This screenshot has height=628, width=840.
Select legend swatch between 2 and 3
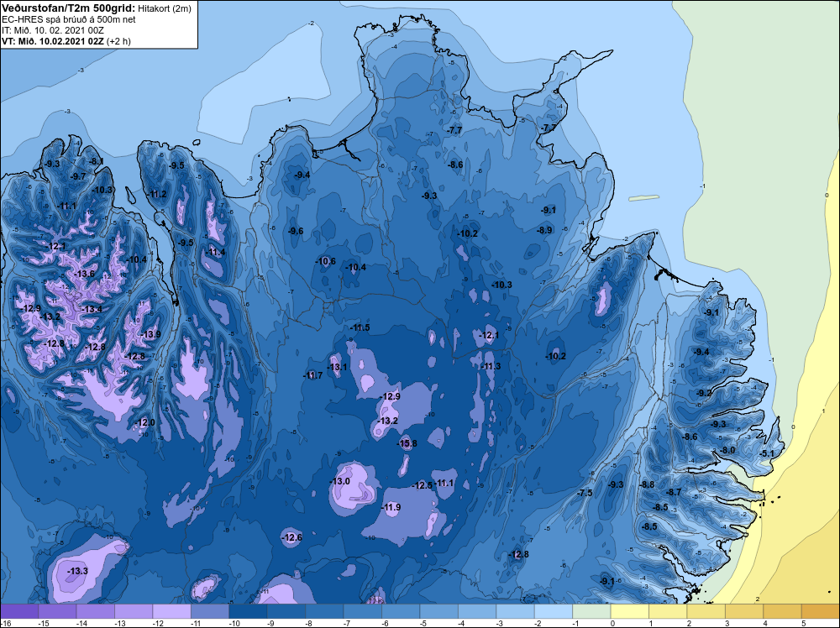706,611
